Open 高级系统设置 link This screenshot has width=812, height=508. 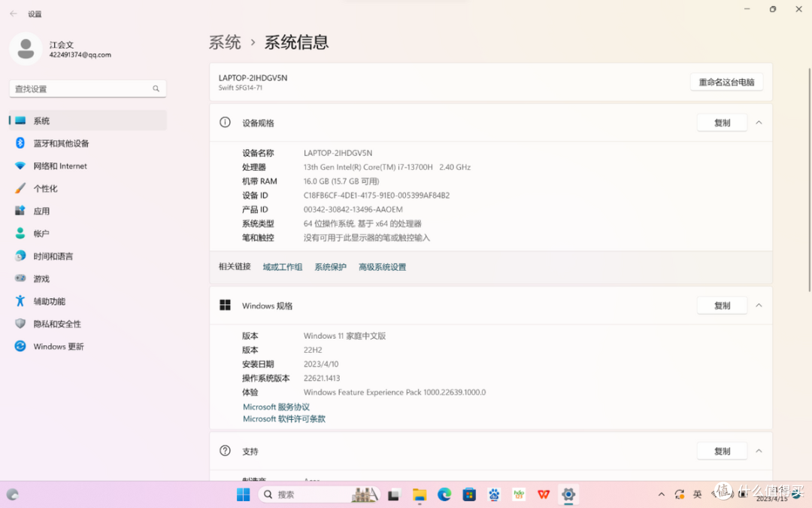pyautogui.click(x=382, y=267)
